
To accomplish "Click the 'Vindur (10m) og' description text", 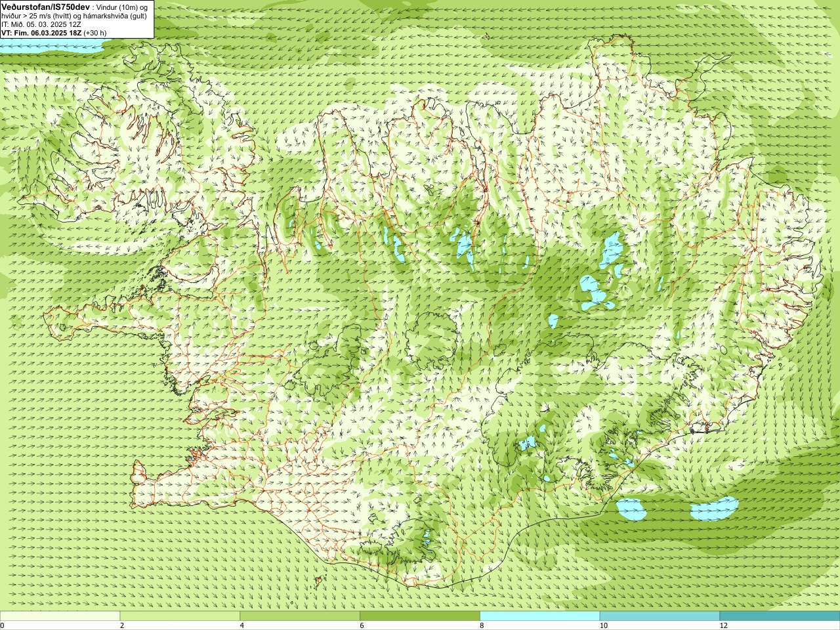I will [x=121, y=7].
